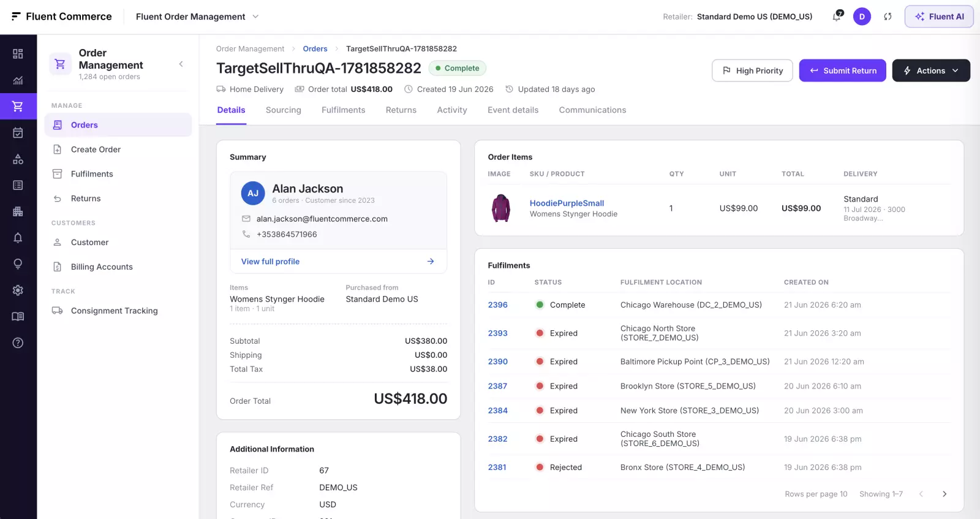
Task: Open analytics chart icon in left rail
Action: [x=18, y=80]
